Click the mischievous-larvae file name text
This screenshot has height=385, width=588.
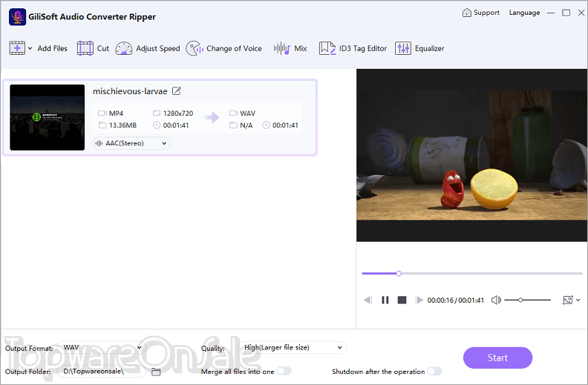(x=130, y=91)
